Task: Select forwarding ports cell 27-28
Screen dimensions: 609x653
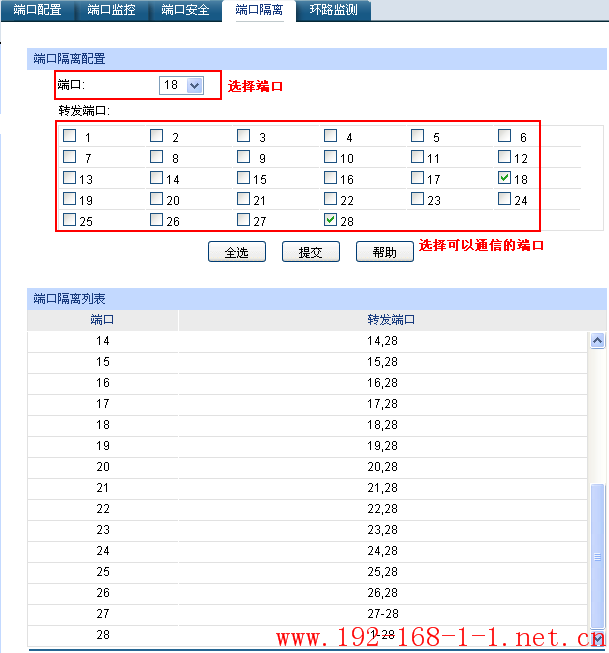Action: (x=383, y=614)
